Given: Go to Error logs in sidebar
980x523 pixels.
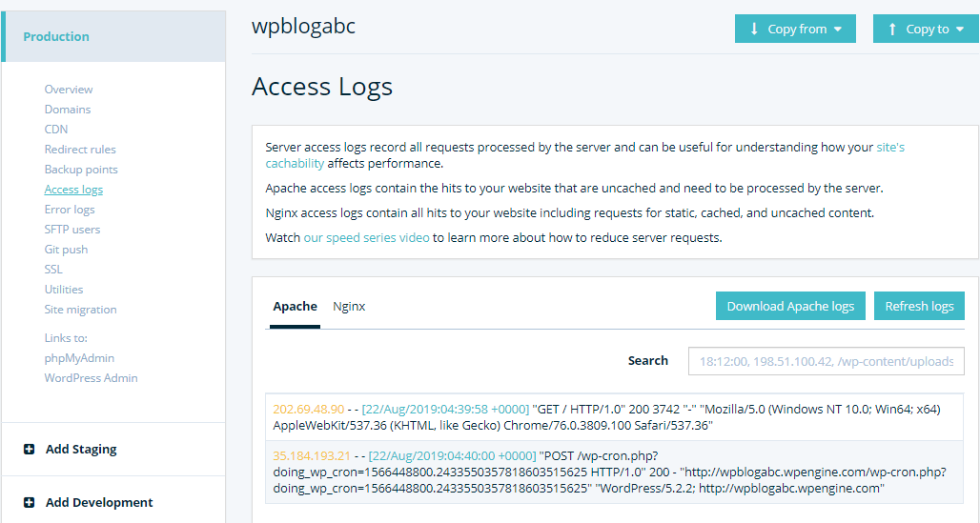Looking at the screenshot, I should (70, 210).
